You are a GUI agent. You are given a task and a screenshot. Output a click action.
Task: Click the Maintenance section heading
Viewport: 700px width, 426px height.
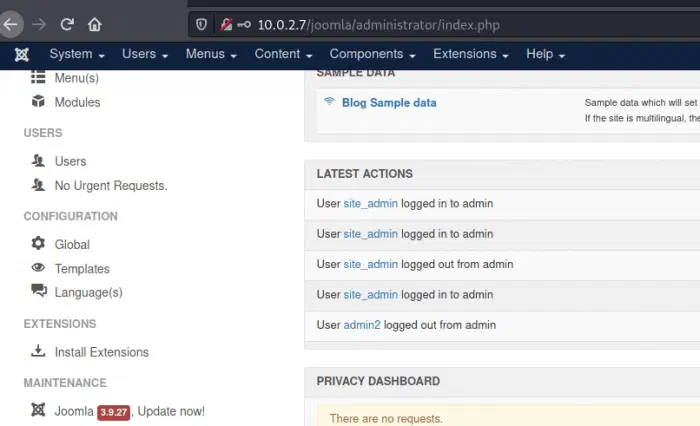[x=65, y=383]
